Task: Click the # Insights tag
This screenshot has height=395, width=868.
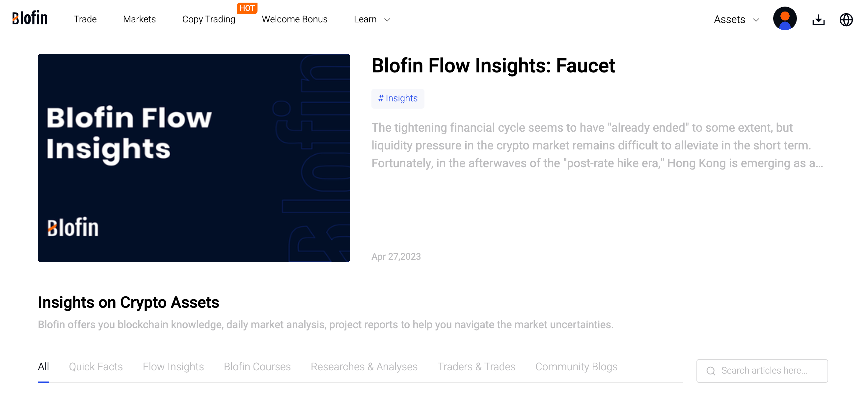Action: (x=397, y=98)
